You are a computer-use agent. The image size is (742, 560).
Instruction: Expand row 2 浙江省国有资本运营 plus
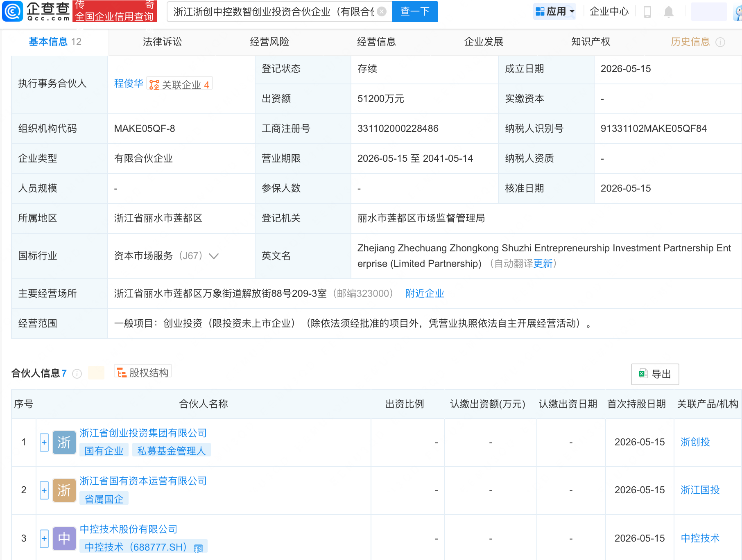tap(44, 490)
